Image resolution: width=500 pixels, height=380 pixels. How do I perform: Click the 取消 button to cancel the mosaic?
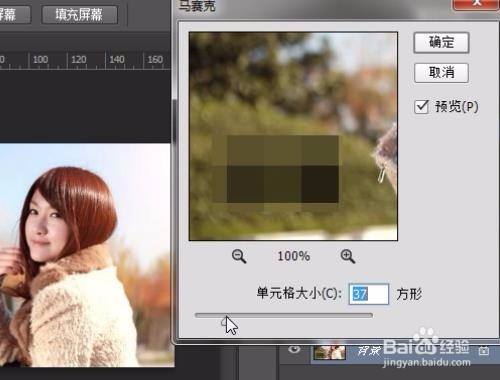click(x=441, y=73)
